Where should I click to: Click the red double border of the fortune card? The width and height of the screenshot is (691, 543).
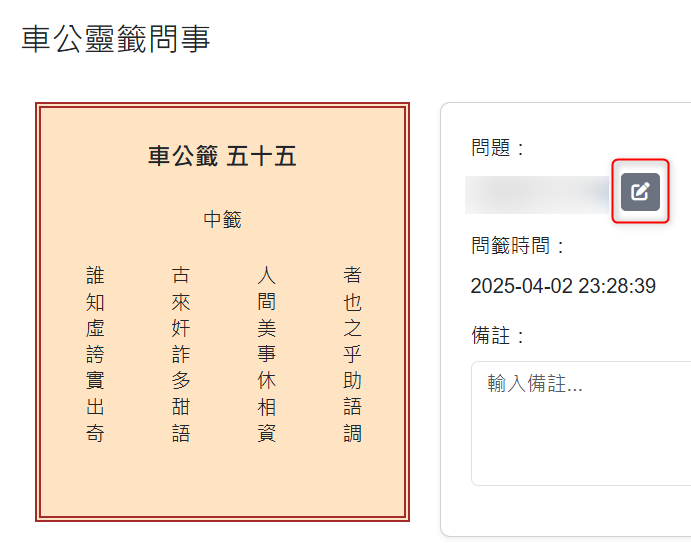(x=38, y=312)
